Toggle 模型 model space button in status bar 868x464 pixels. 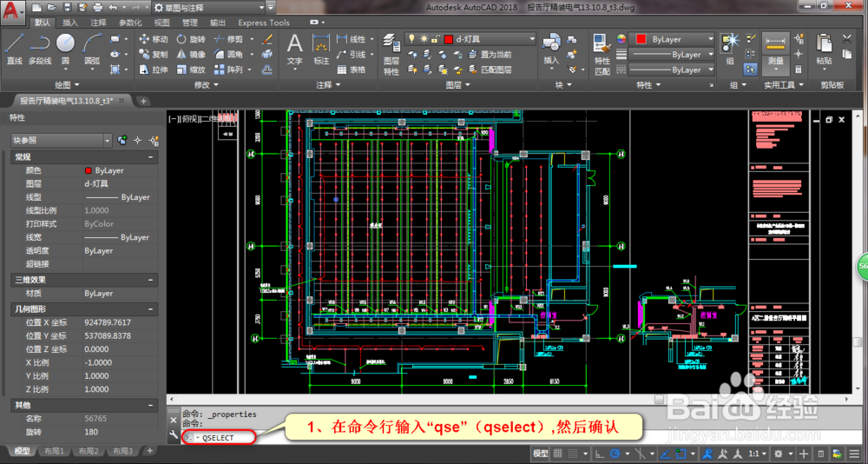[x=540, y=453]
